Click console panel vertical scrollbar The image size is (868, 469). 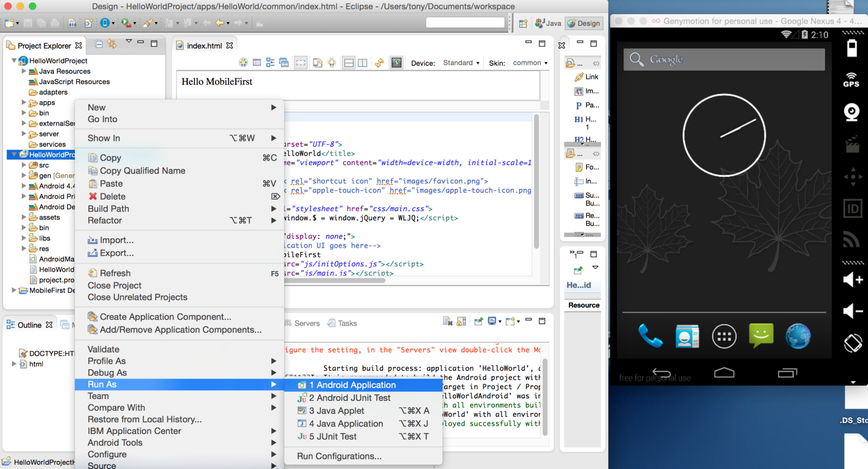click(x=545, y=396)
